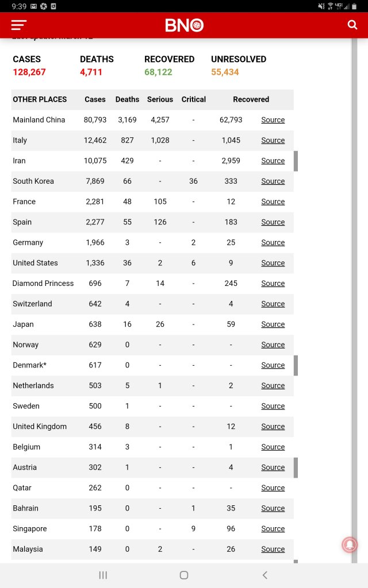This screenshot has width=368, height=588.
Task: Open Source link for South Korea
Action: (273, 181)
